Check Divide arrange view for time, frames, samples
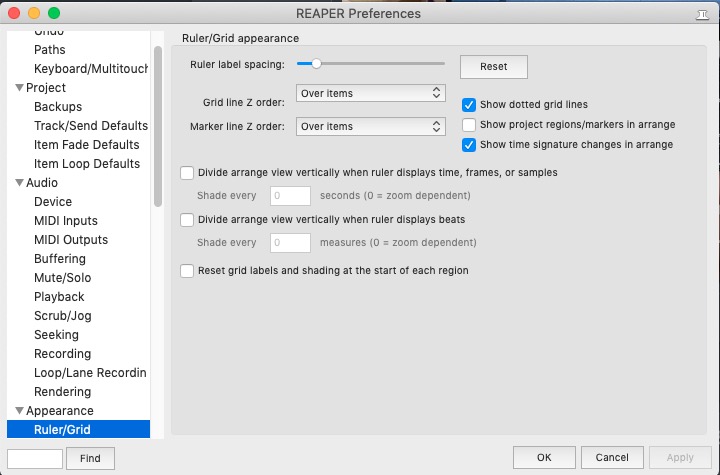Image resolution: width=720 pixels, height=475 pixels. point(187,173)
